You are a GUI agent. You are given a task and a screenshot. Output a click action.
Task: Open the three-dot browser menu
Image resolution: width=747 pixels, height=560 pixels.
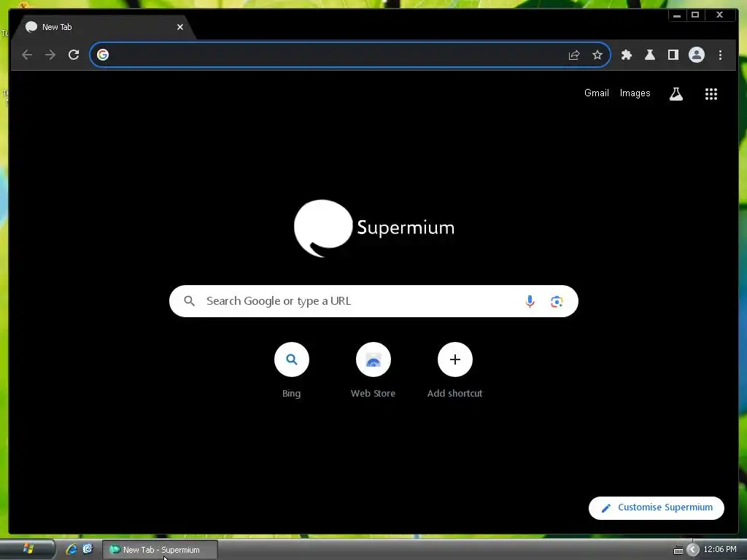click(720, 55)
